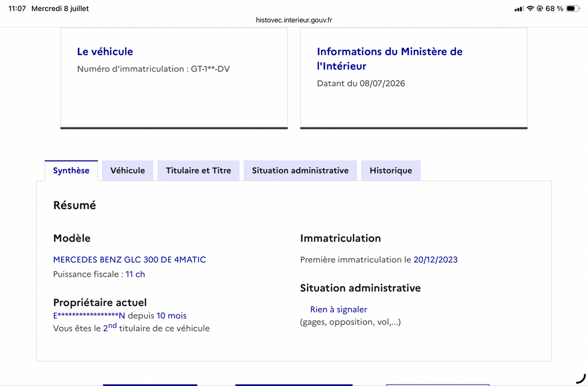Click the 20/12/2023 first registration date
The width and height of the screenshot is (588, 386).
(x=436, y=260)
